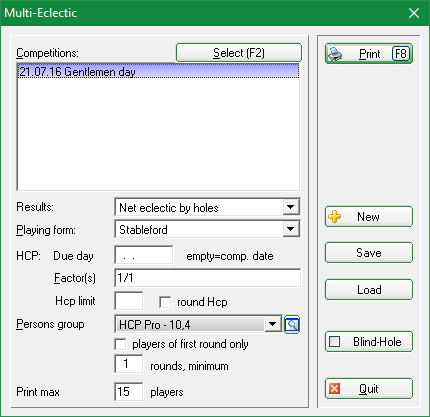Image resolution: width=430 pixels, height=417 pixels.
Task: Enable the round Hcp checkbox
Action: point(165,302)
